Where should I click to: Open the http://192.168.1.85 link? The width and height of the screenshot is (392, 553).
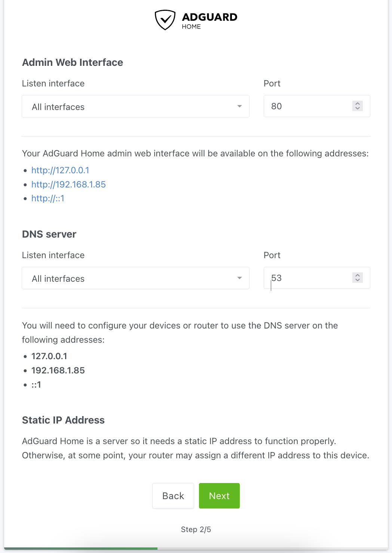[x=68, y=184]
